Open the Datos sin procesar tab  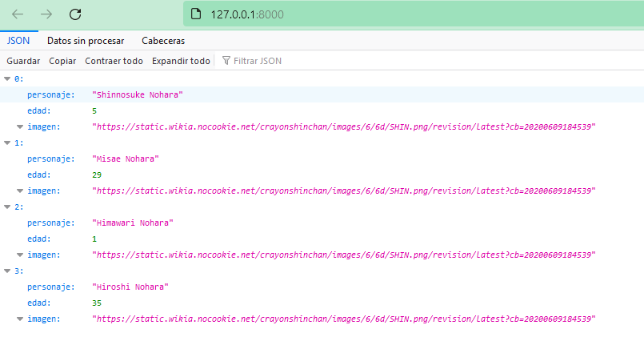point(86,40)
